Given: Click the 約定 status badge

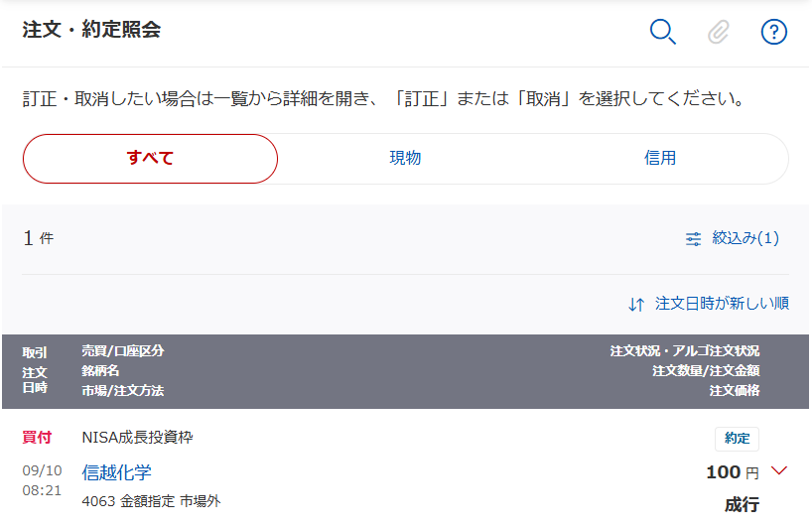Looking at the screenshot, I should point(737,438).
